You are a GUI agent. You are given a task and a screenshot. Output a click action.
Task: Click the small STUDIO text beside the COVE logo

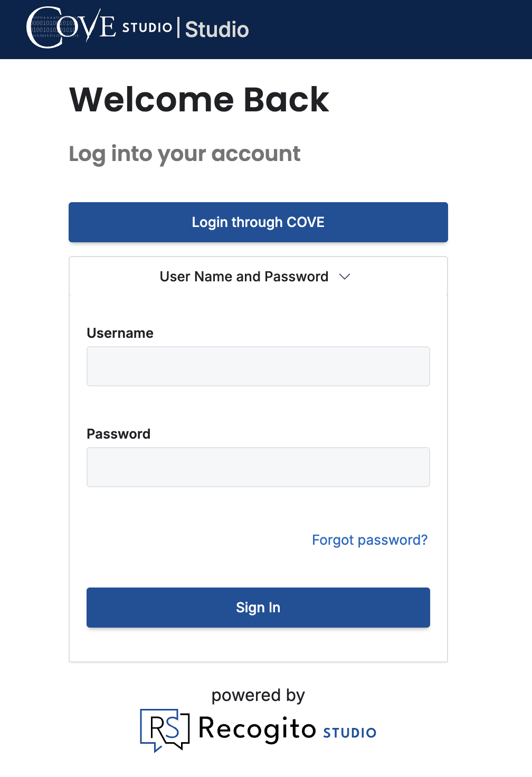coord(147,27)
